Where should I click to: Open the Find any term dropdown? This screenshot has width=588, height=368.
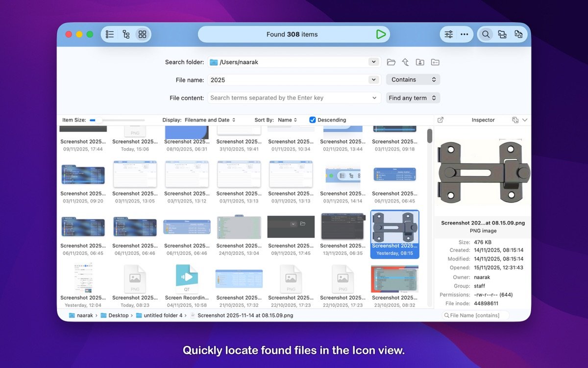point(413,98)
